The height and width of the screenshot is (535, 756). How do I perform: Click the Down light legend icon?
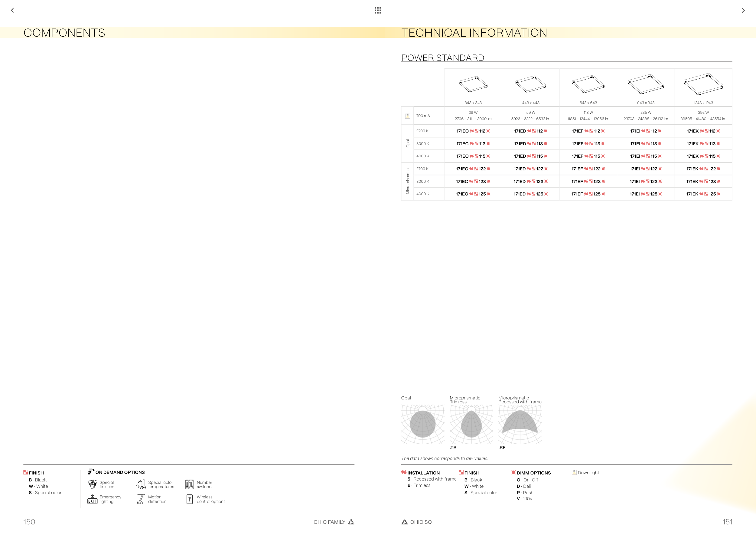pyautogui.click(x=574, y=472)
